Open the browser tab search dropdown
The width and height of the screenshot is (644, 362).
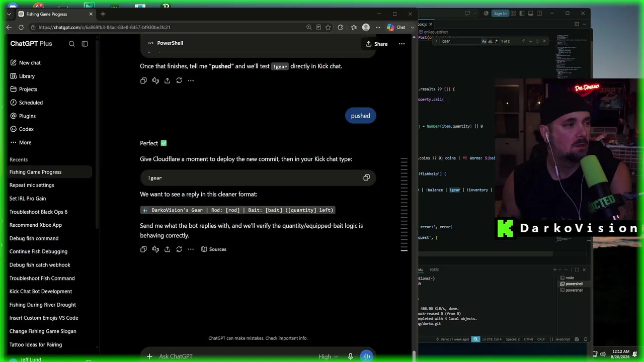[x=9, y=14]
